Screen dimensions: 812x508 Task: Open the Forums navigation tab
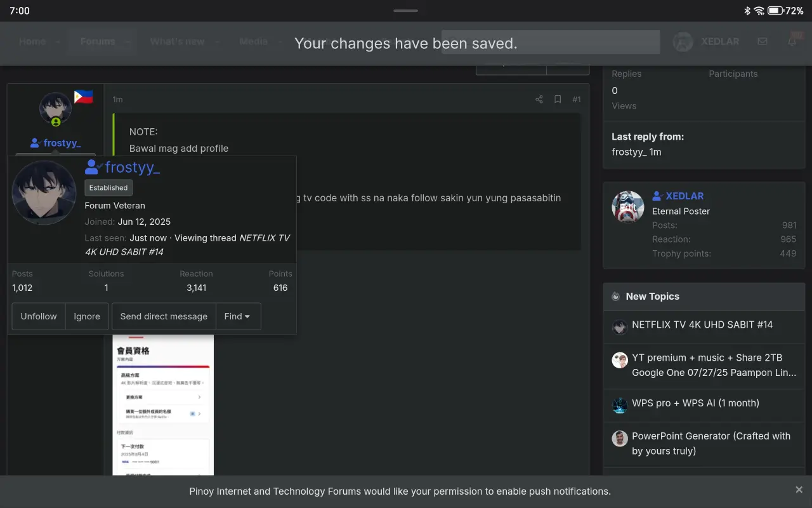(x=98, y=41)
